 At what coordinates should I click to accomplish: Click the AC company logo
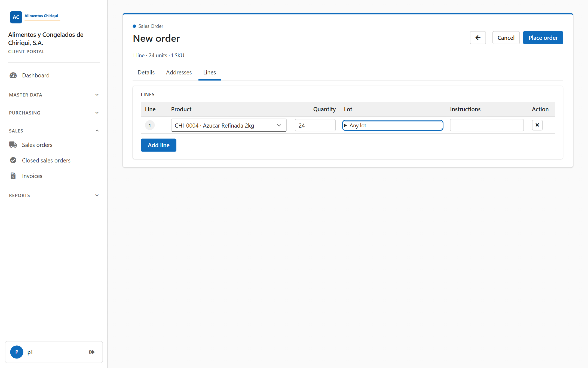coord(16,17)
